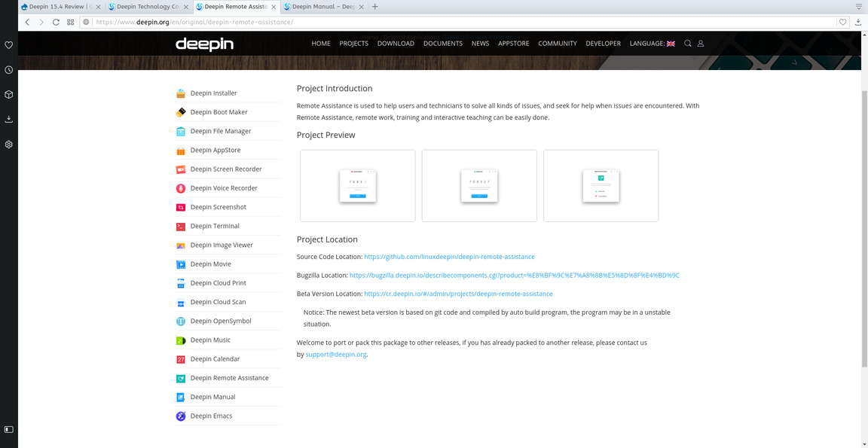The image size is (868, 448).
Task: Bookmark this page with the address bar heart
Action: click(843, 22)
